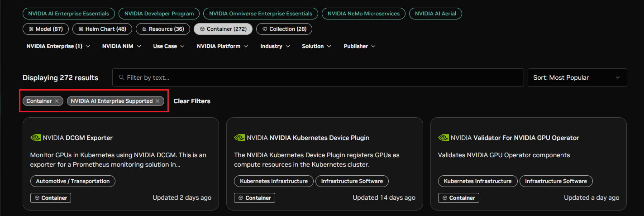Focus the Filter by text search field

[318, 77]
